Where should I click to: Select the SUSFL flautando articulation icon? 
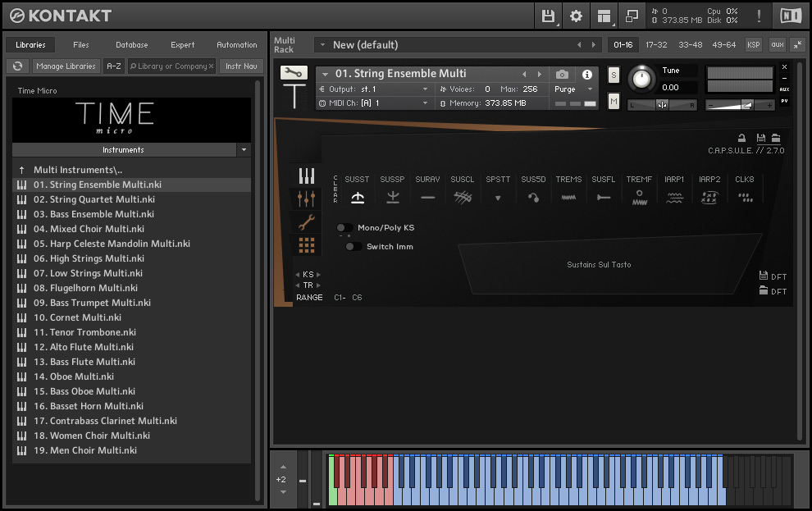[x=604, y=197]
